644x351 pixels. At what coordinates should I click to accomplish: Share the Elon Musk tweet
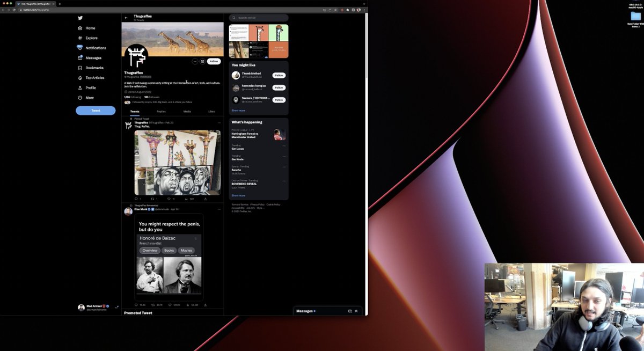(x=205, y=305)
